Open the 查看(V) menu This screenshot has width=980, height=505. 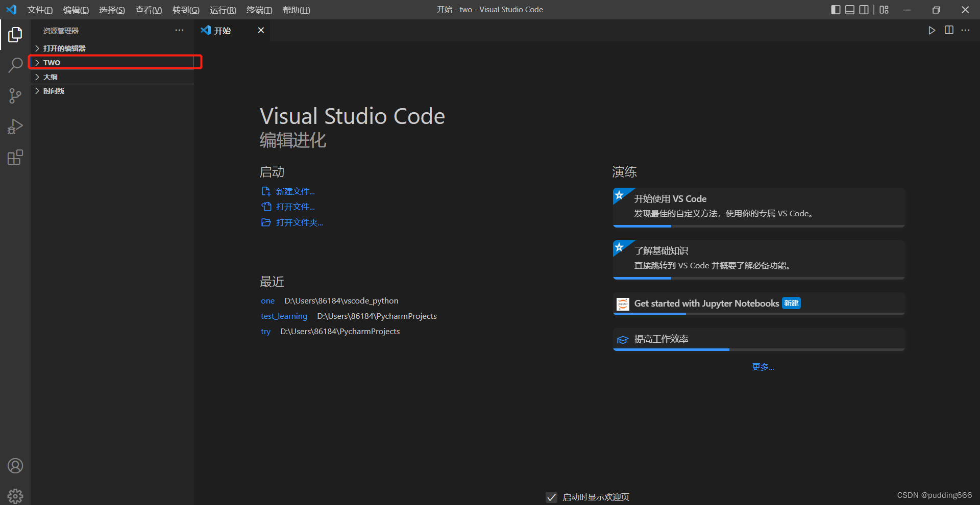[149, 10]
